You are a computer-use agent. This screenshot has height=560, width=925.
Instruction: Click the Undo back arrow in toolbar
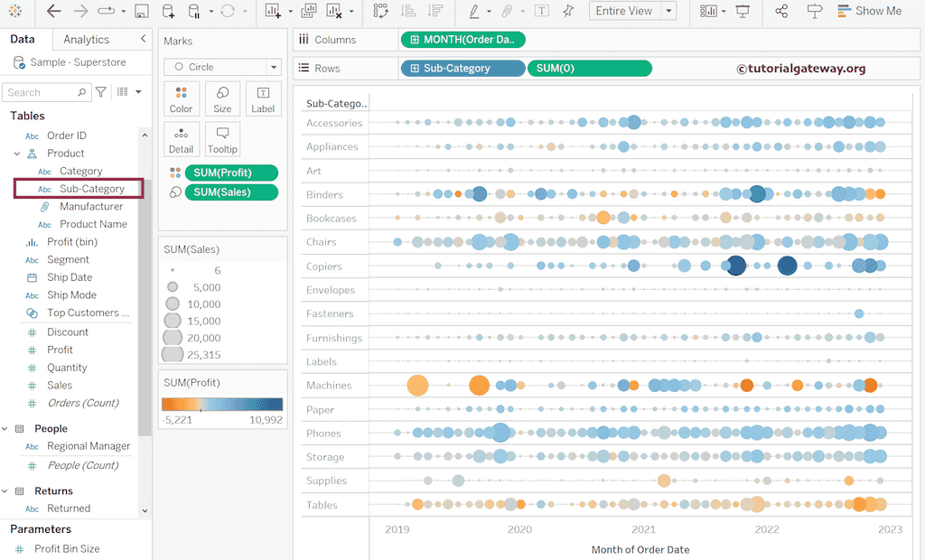click(53, 12)
